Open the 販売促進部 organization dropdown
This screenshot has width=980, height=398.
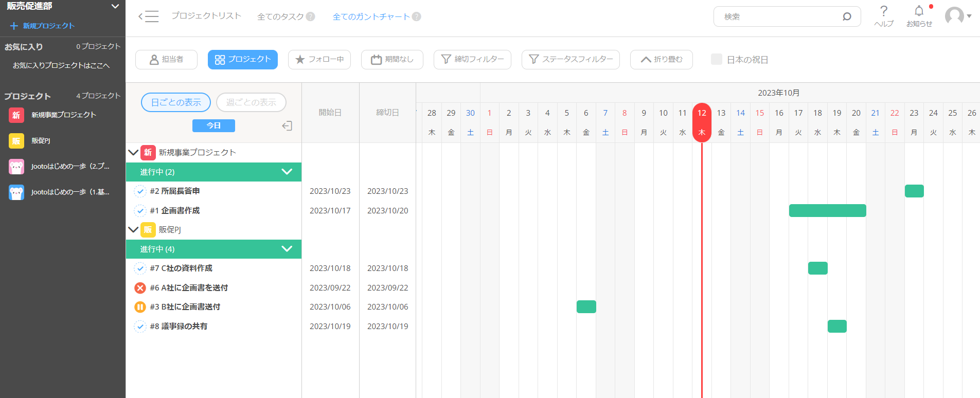(115, 6)
